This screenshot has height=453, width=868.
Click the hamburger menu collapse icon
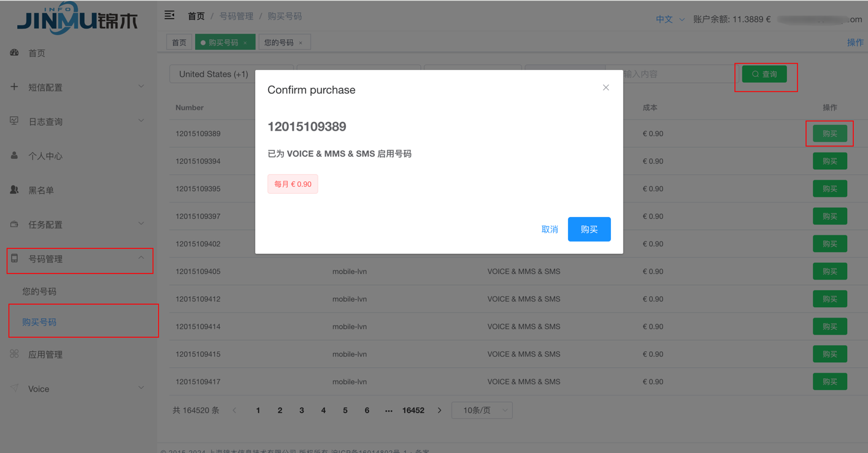170,15
